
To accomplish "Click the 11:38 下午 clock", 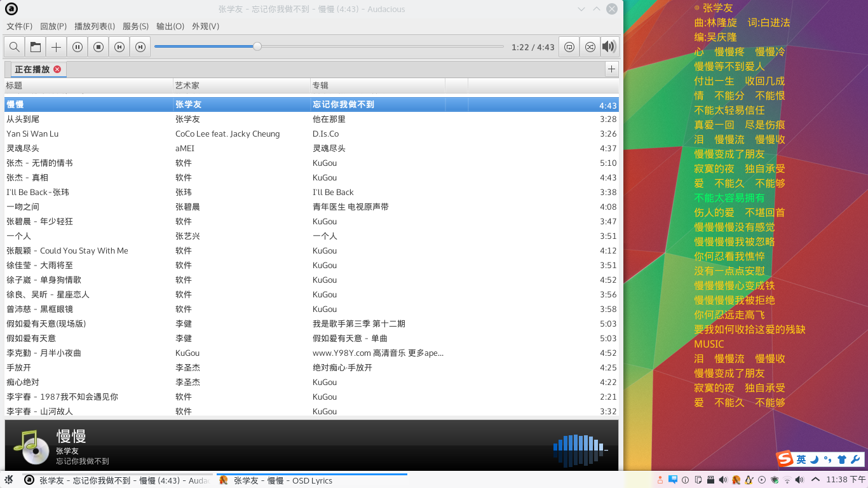I will tap(845, 480).
